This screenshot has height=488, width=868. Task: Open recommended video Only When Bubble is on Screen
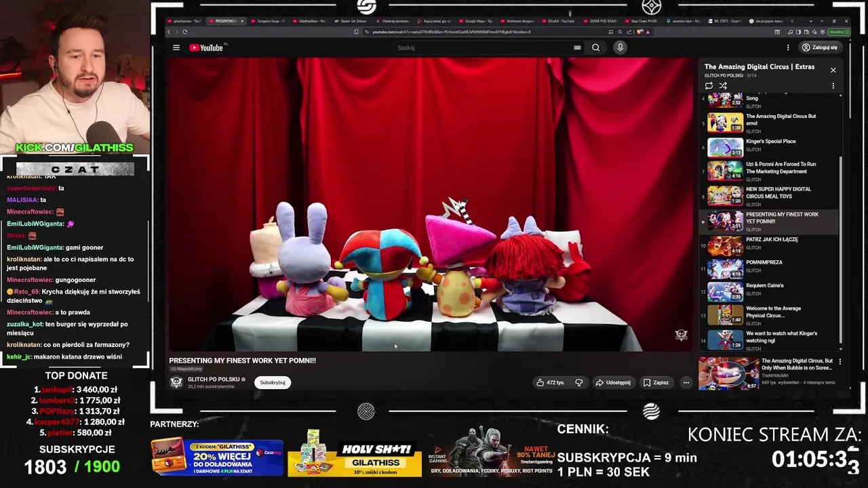(770, 372)
